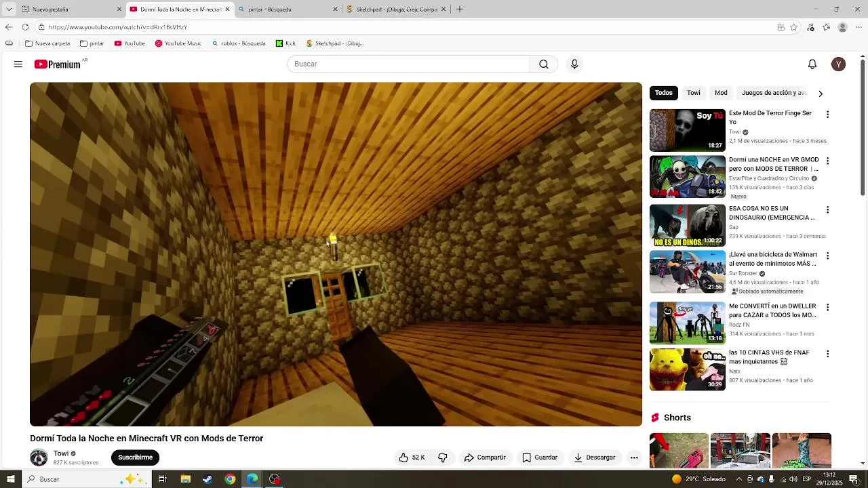
Task: Select the 'Towi' filter chip
Action: (693, 93)
